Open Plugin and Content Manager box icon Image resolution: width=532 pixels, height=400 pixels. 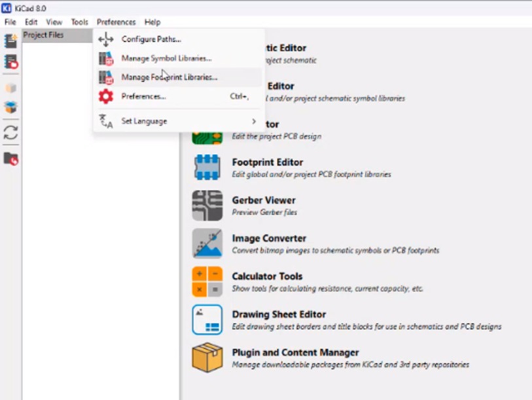(207, 357)
